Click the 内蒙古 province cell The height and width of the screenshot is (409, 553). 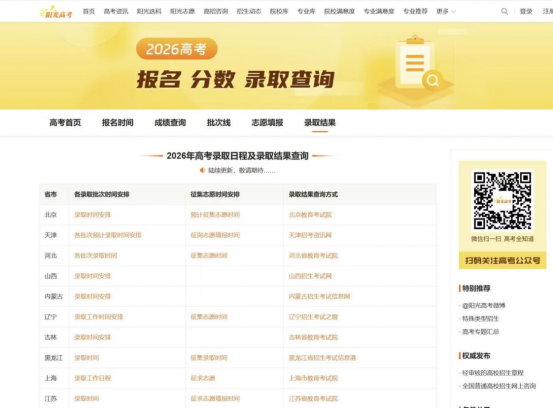tap(54, 297)
